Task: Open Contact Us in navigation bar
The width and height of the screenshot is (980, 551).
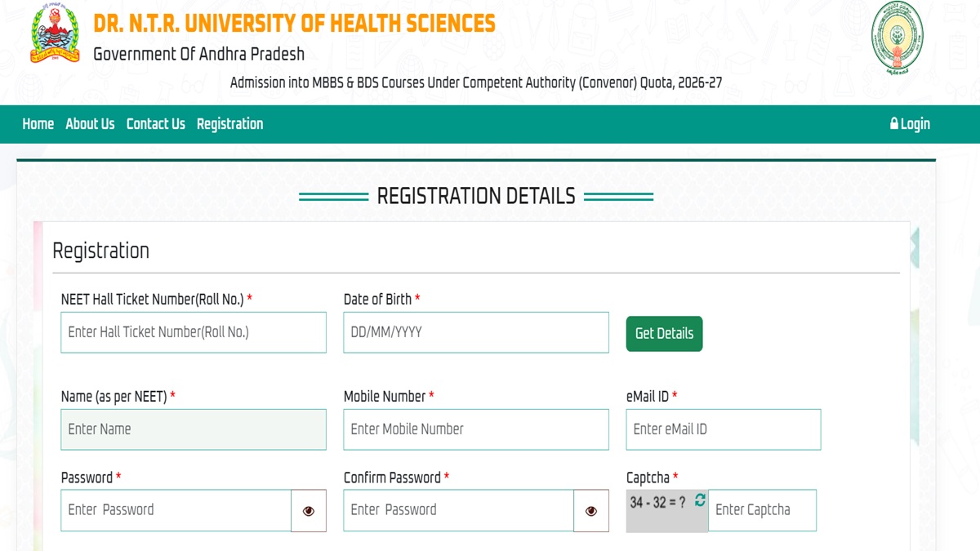Action: (x=155, y=124)
